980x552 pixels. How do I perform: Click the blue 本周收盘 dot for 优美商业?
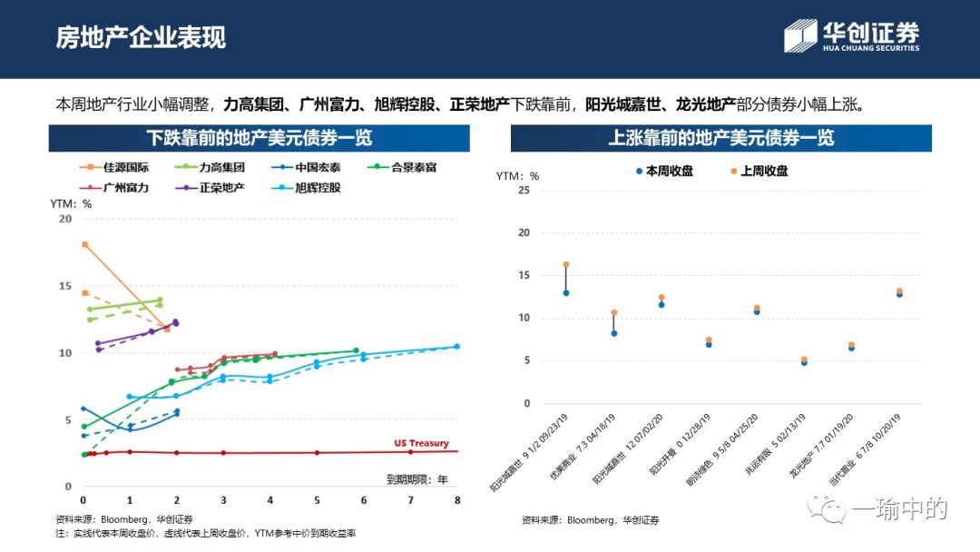pyautogui.click(x=614, y=333)
